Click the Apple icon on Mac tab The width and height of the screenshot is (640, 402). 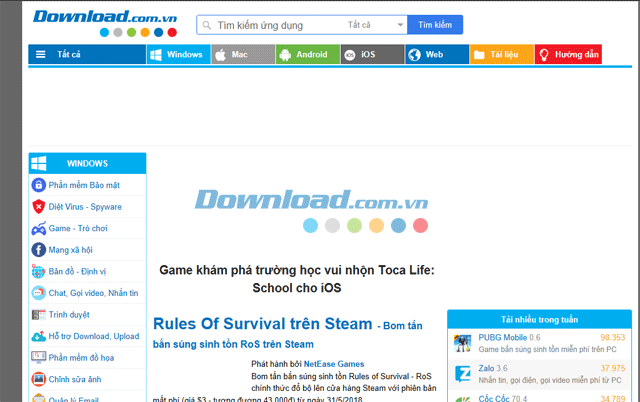[x=220, y=55]
